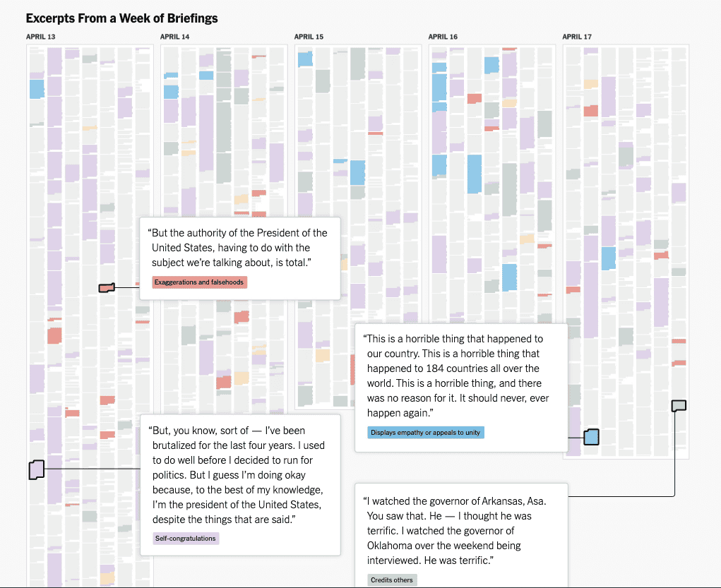The height and width of the screenshot is (588, 721).
Task: Click the yellow highlighted block in April 17 transcript
Action: point(591,84)
